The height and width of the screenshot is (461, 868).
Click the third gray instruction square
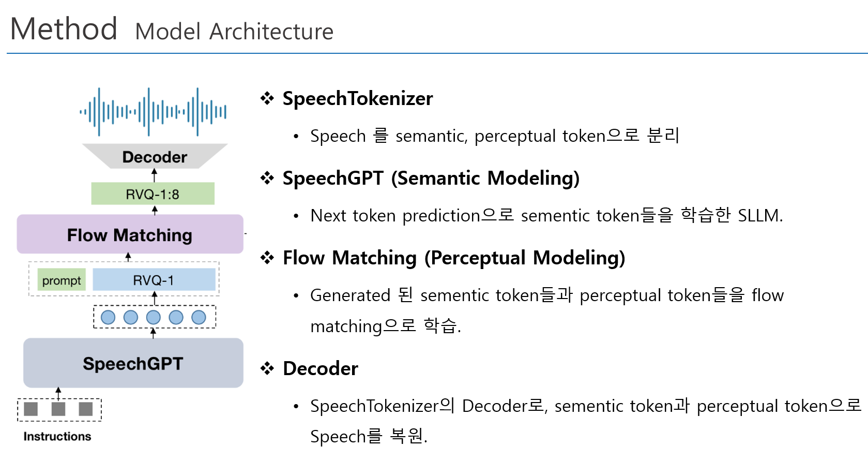click(x=86, y=409)
